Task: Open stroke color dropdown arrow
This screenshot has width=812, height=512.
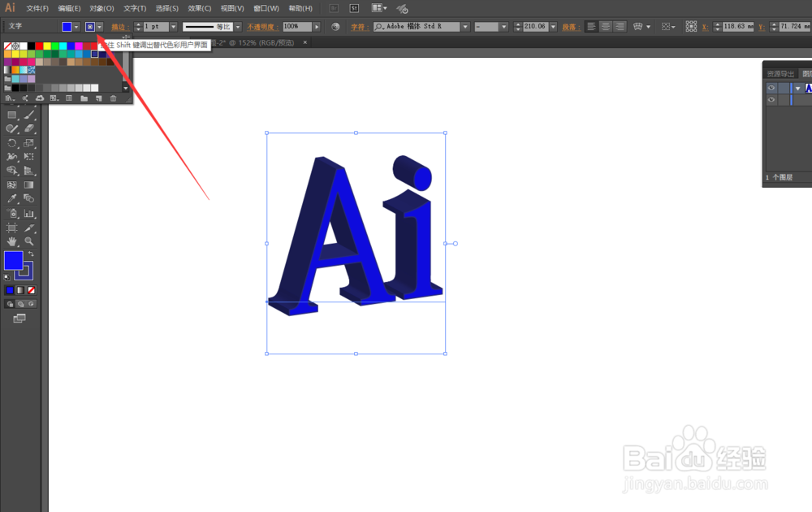Action: coord(99,27)
